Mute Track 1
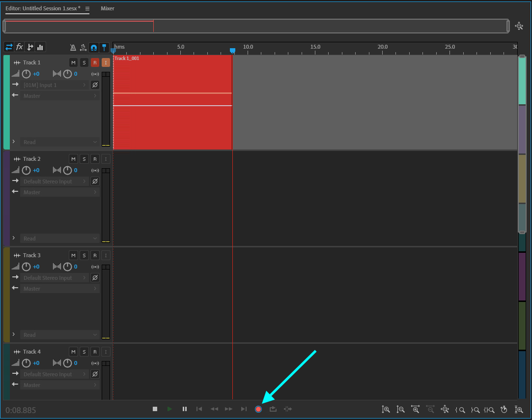 (x=73, y=62)
